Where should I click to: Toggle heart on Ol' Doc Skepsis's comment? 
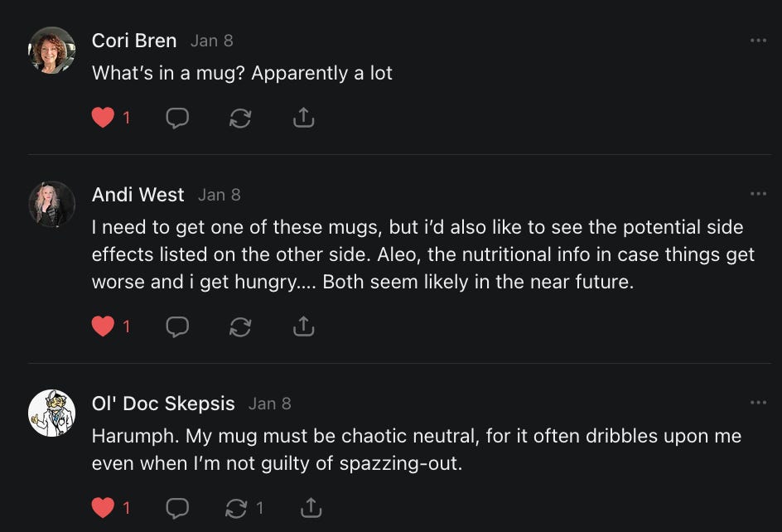103,507
